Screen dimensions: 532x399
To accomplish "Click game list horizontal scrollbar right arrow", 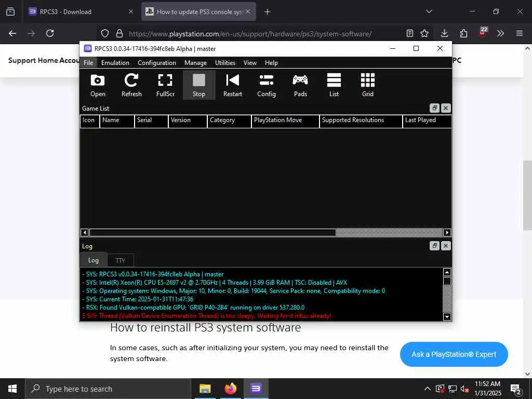I will [447, 232].
